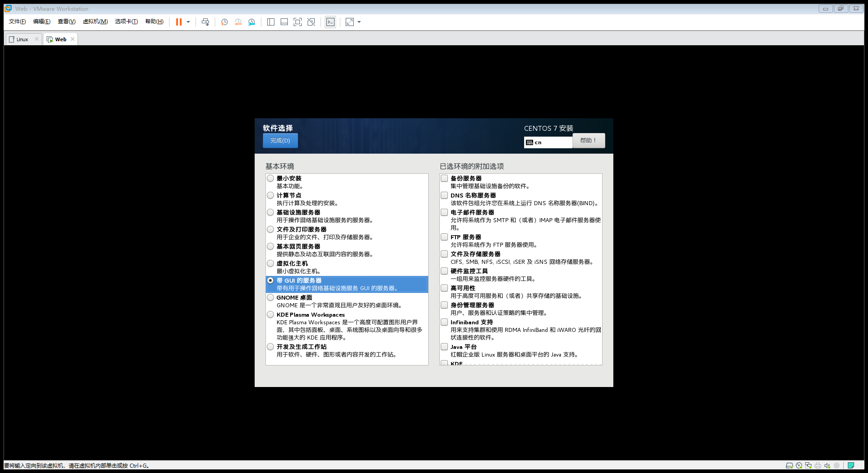Click network adapter icon in status bar

click(808, 466)
